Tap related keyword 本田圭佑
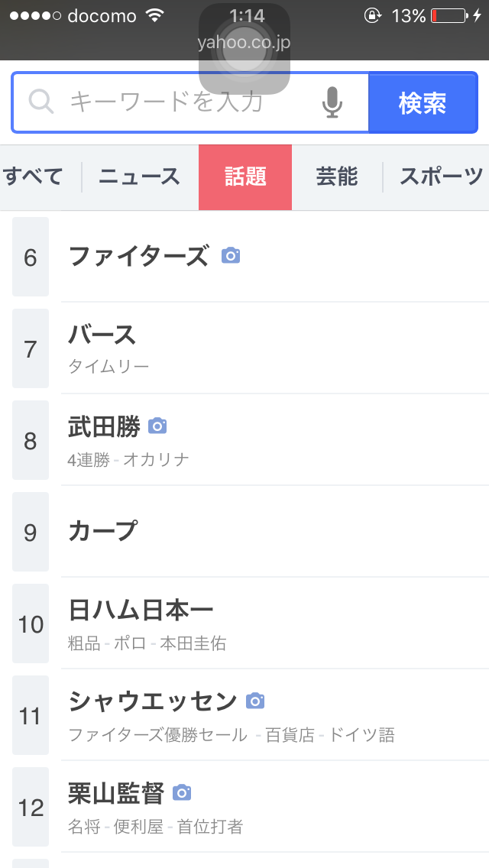 point(193,643)
